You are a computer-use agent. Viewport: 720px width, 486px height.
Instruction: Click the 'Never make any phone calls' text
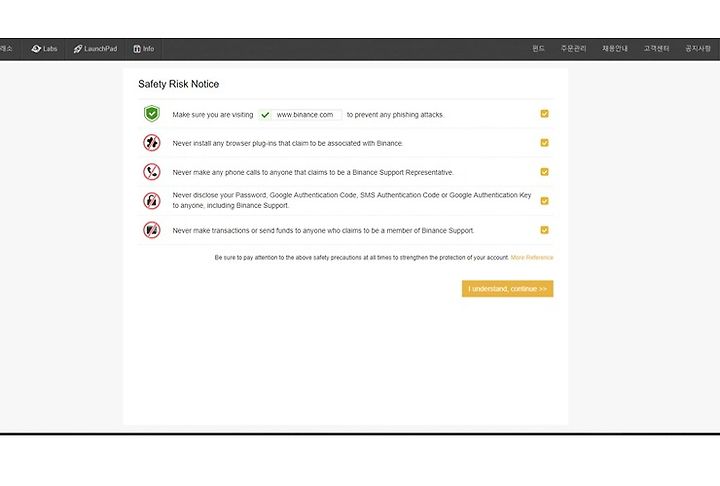coord(313,172)
